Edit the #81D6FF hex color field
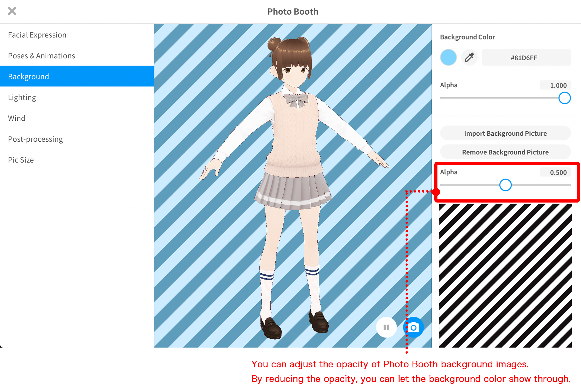The image size is (581, 392). click(526, 57)
